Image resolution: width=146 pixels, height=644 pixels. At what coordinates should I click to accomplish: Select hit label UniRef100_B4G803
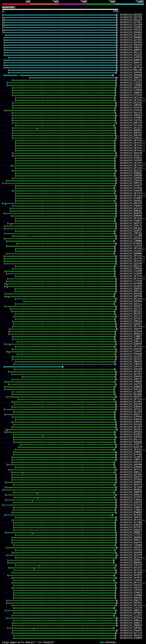pos(131,334)
